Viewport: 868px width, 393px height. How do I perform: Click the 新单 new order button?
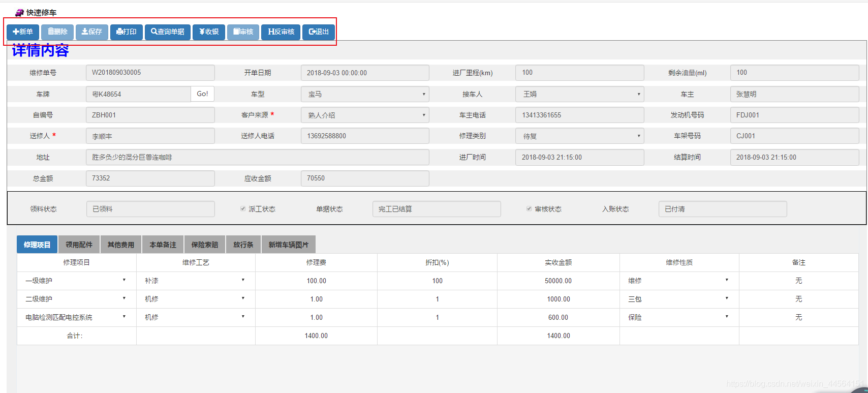pyautogui.click(x=23, y=32)
